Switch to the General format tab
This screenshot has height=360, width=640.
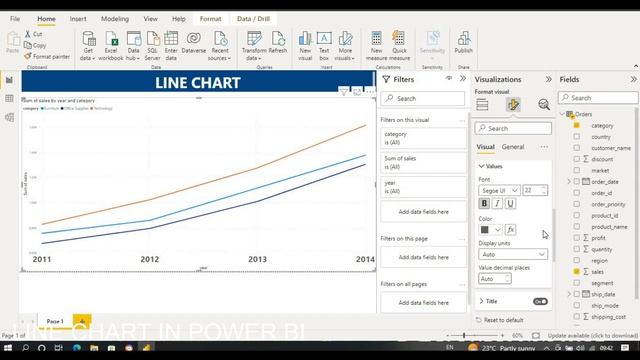pos(513,147)
